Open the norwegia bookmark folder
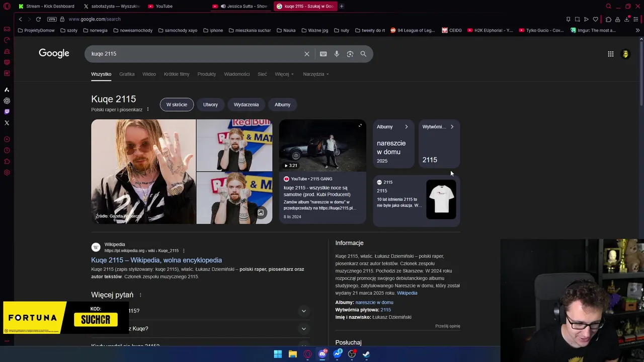 pyautogui.click(x=95, y=30)
